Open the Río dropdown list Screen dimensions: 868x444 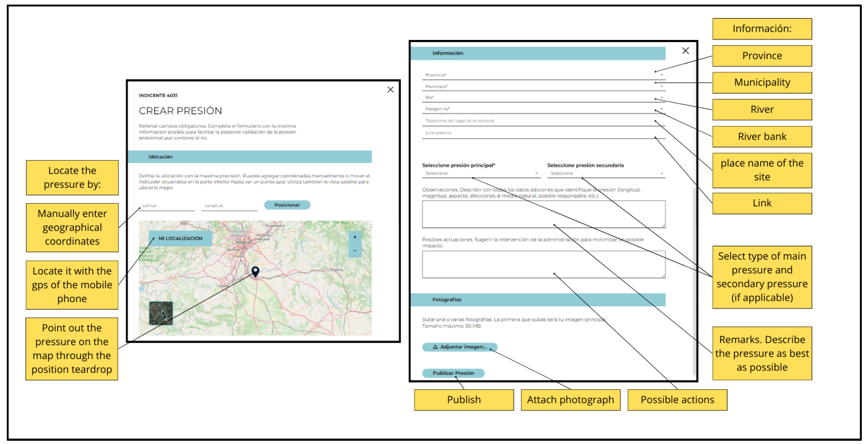point(543,98)
